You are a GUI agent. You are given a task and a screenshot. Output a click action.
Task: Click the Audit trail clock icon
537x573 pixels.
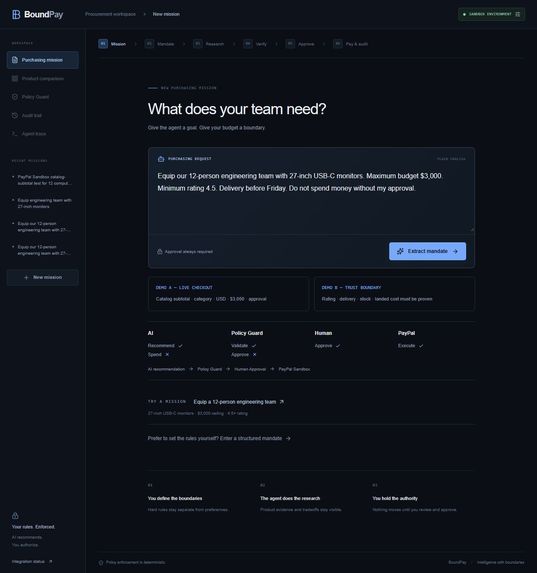15,115
